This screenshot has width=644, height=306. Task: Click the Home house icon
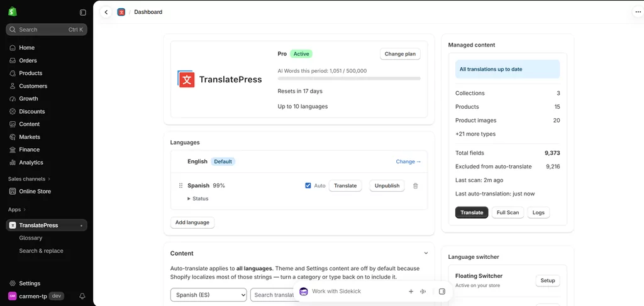pyautogui.click(x=13, y=48)
